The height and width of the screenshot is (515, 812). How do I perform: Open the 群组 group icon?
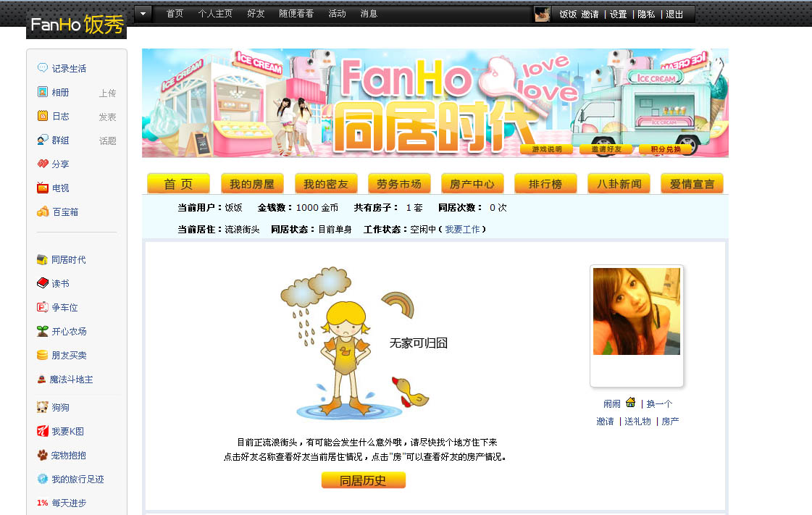(x=43, y=140)
